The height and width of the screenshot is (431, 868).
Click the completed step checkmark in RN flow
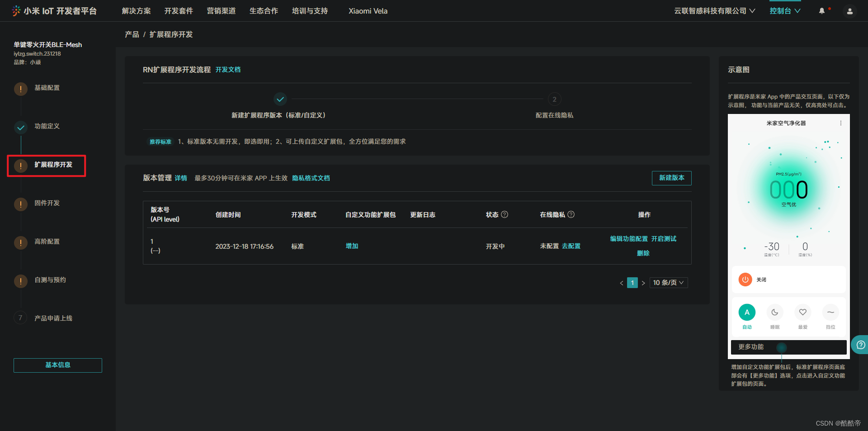(280, 99)
